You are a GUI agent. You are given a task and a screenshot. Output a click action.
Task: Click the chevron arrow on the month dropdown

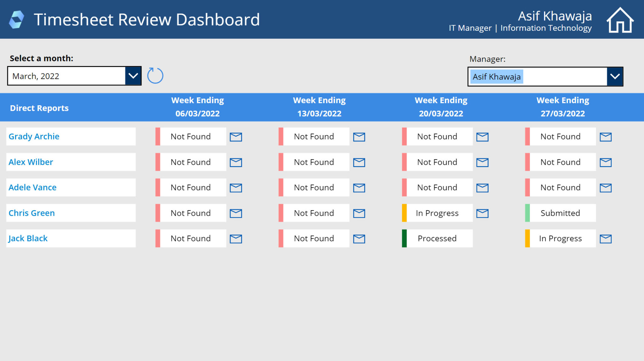(133, 76)
